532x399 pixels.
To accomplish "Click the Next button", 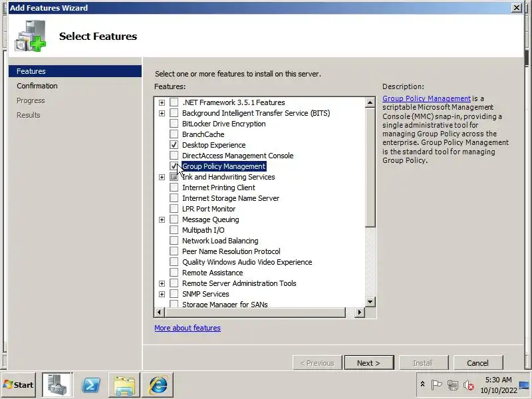I will [x=369, y=363].
